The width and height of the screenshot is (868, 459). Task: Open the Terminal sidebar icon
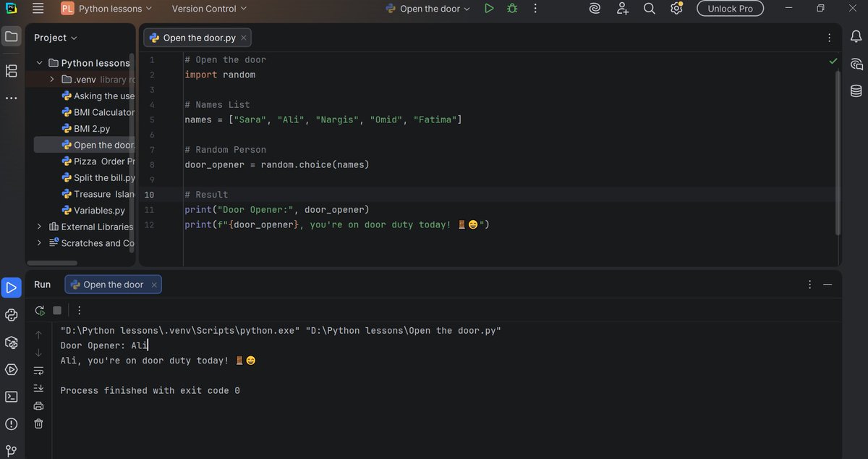pyautogui.click(x=11, y=396)
